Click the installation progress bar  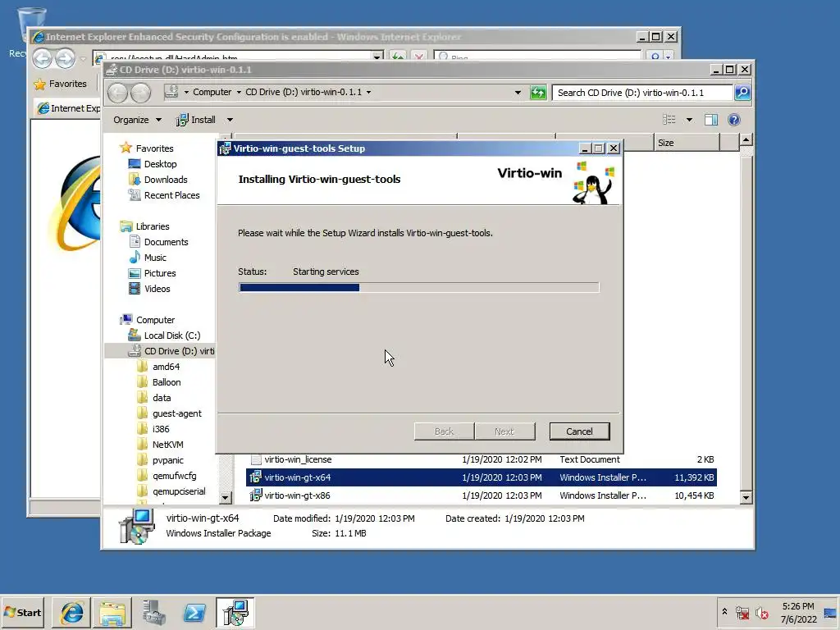click(x=418, y=288)
